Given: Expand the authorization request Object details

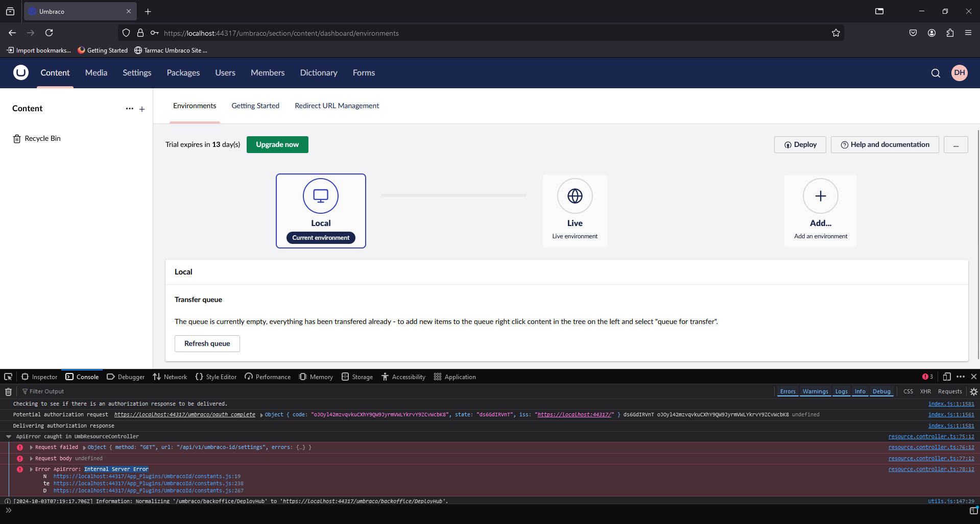Looking at the screenshot, I should (261, 415).
